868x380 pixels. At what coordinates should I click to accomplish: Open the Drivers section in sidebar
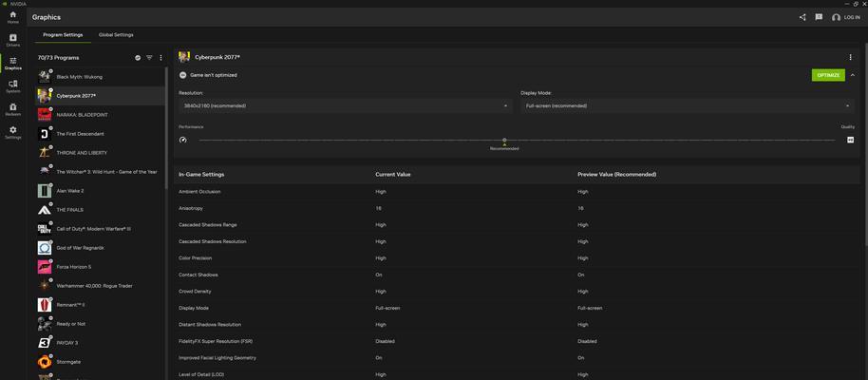pyautogui.click(x=12, y=40)
